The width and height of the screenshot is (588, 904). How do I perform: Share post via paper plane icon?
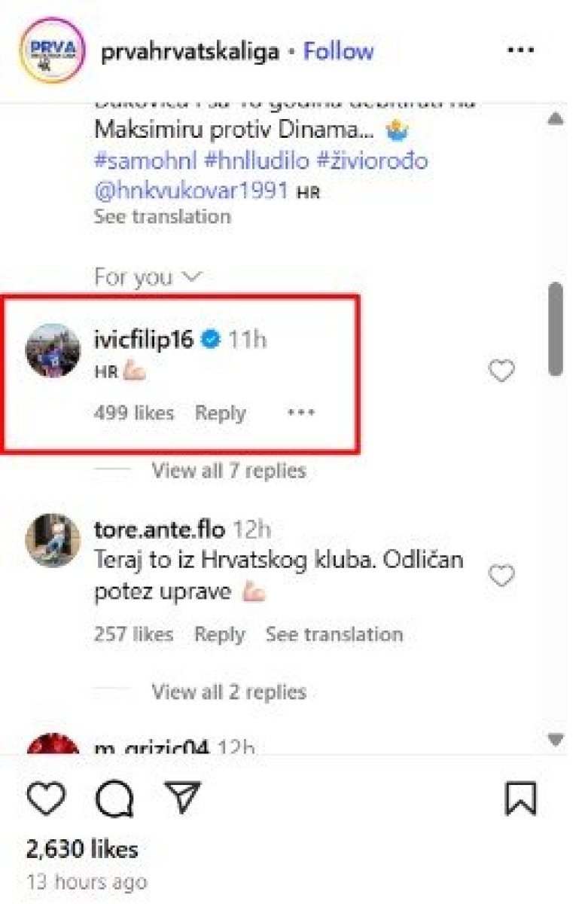pyautogui.click(x=182, y=797)
